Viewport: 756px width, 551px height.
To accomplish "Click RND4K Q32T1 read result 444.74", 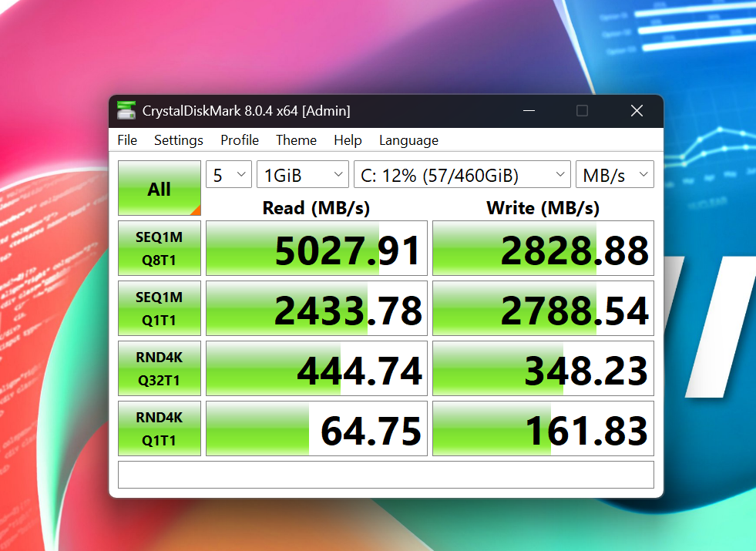I will 317,368.
